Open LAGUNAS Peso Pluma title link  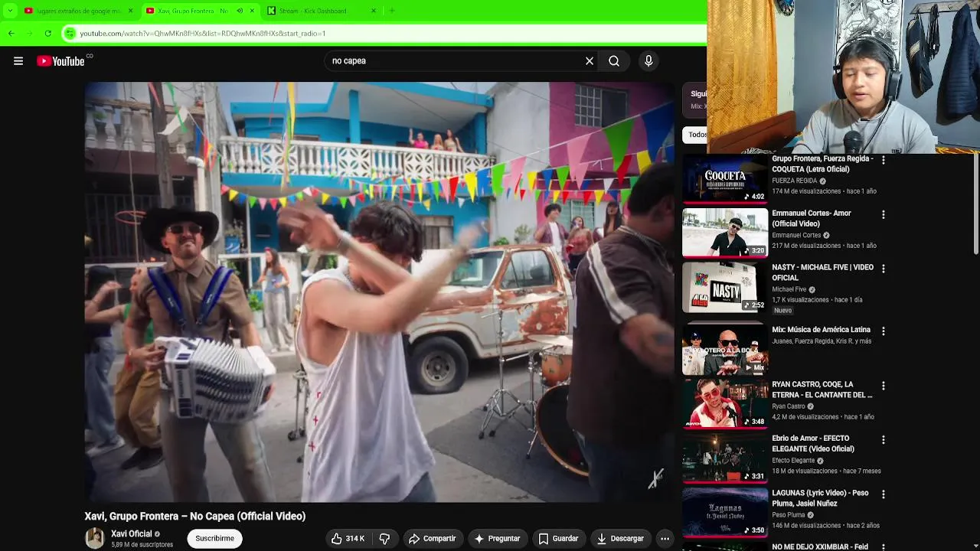[x=820, y=498]
